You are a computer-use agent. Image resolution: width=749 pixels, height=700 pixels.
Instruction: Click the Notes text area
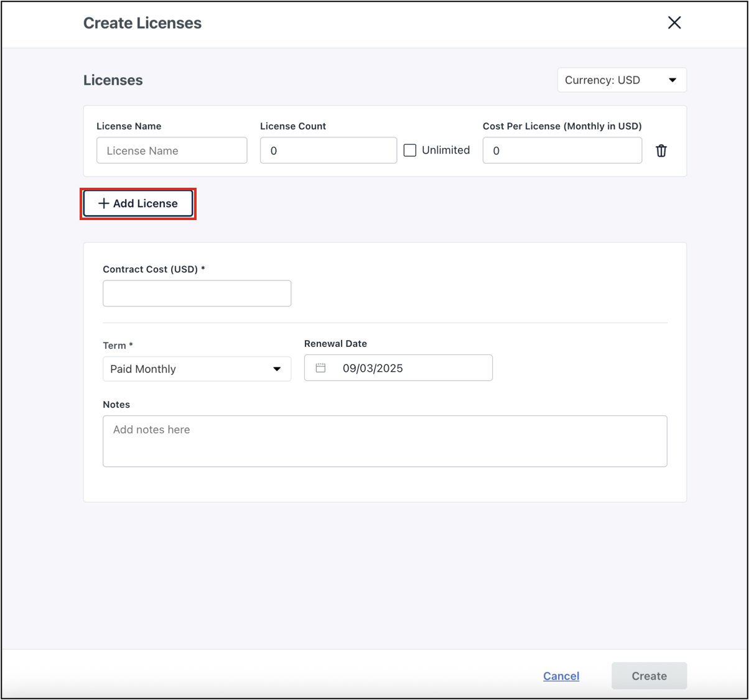point(384,441)
